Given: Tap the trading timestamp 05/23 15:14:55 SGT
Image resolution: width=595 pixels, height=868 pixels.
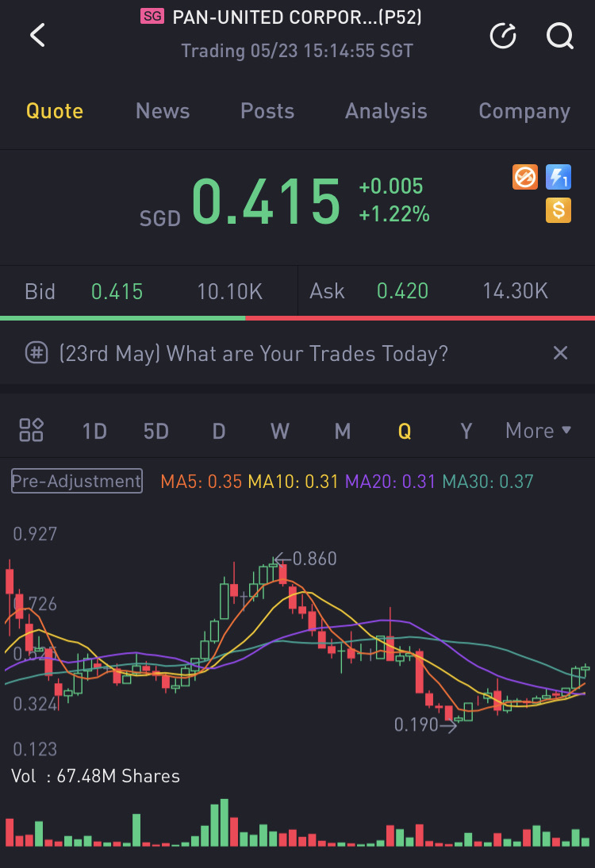Looking at the screenshot, I should 297,51.
